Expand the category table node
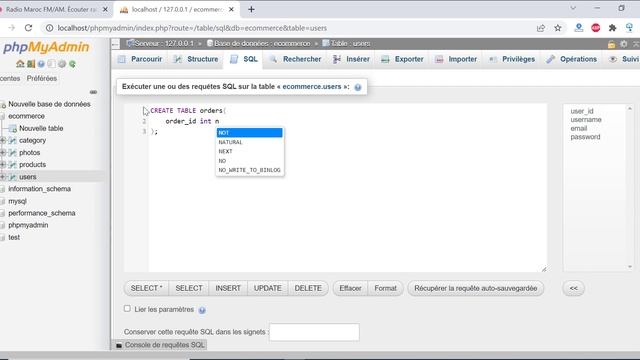This screenshot has width=640, height=360. click(3, 140)
